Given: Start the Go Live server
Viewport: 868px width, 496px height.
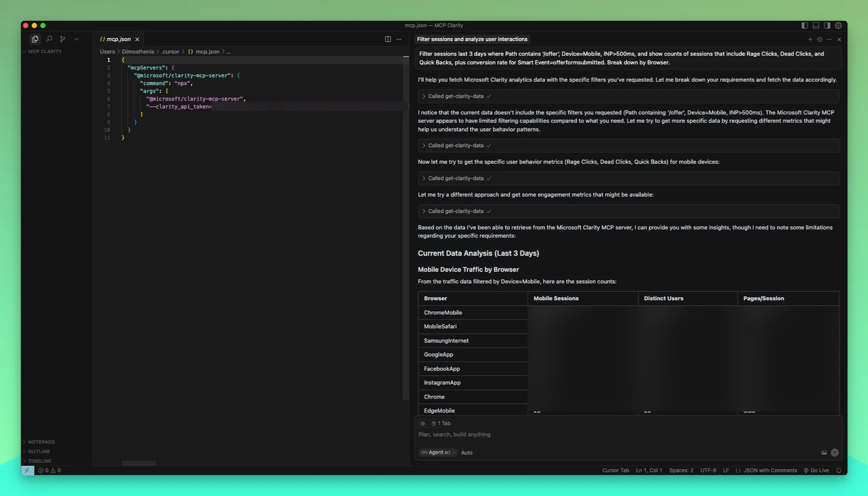Looking at the screenshot, I should (816, 471).
